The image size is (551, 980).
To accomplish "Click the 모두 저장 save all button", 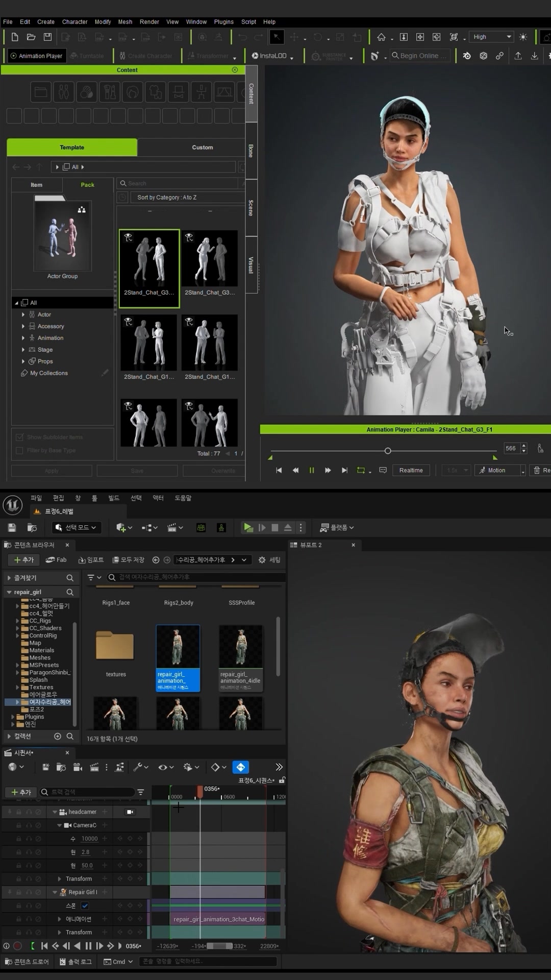I will click(128, 560).
